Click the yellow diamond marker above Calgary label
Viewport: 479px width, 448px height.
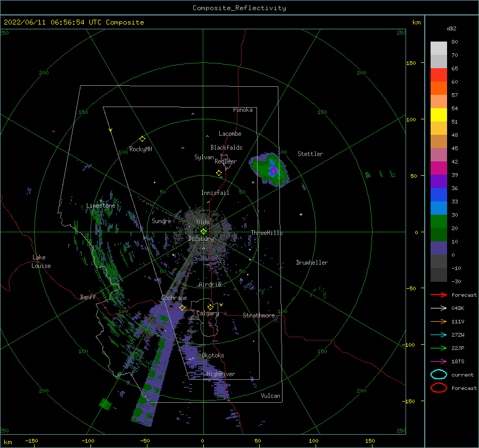click(210, 307)
